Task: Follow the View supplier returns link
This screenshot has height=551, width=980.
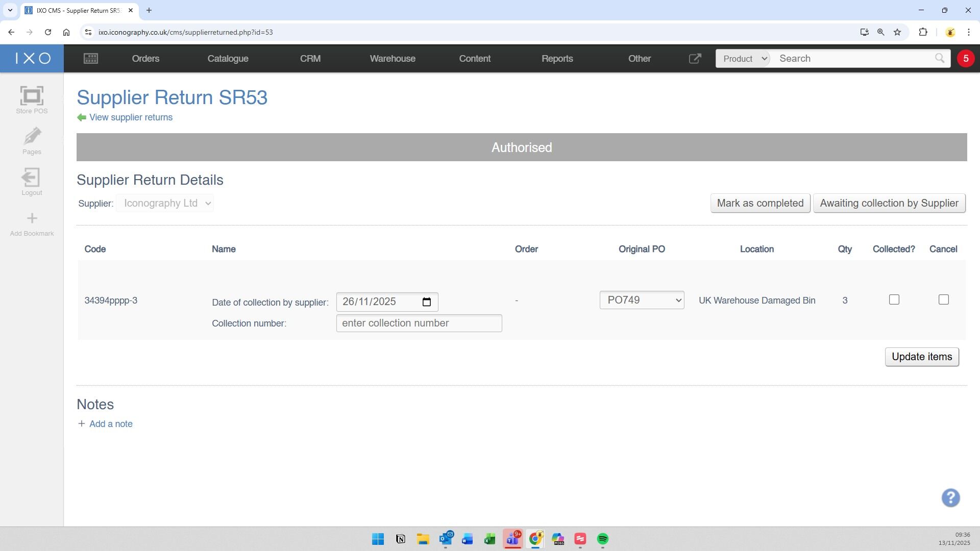Action: tap(131, 117)
